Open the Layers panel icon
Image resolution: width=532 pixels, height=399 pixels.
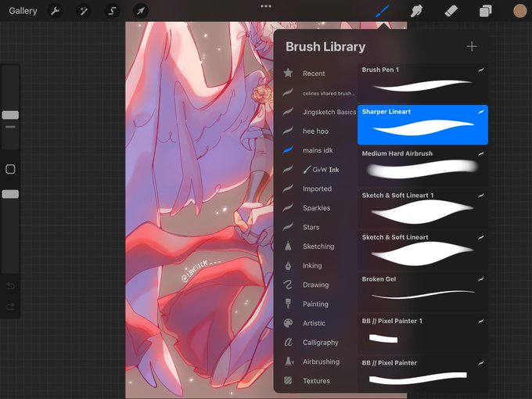coord(486,11)
